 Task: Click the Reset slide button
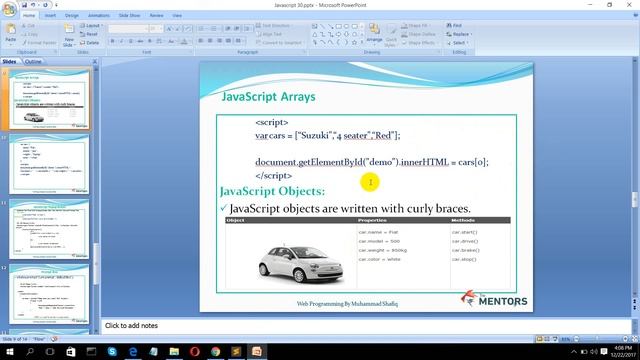tap(89, 34)
